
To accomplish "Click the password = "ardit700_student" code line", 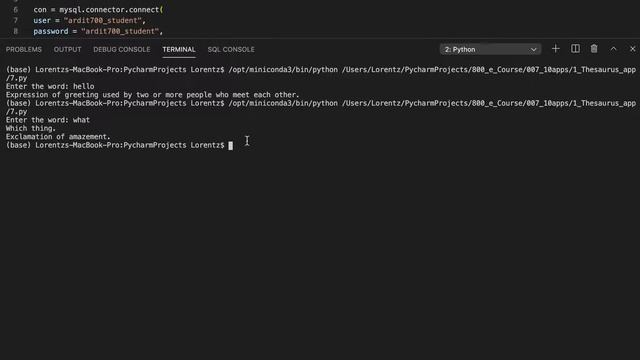I will point(98,31).
